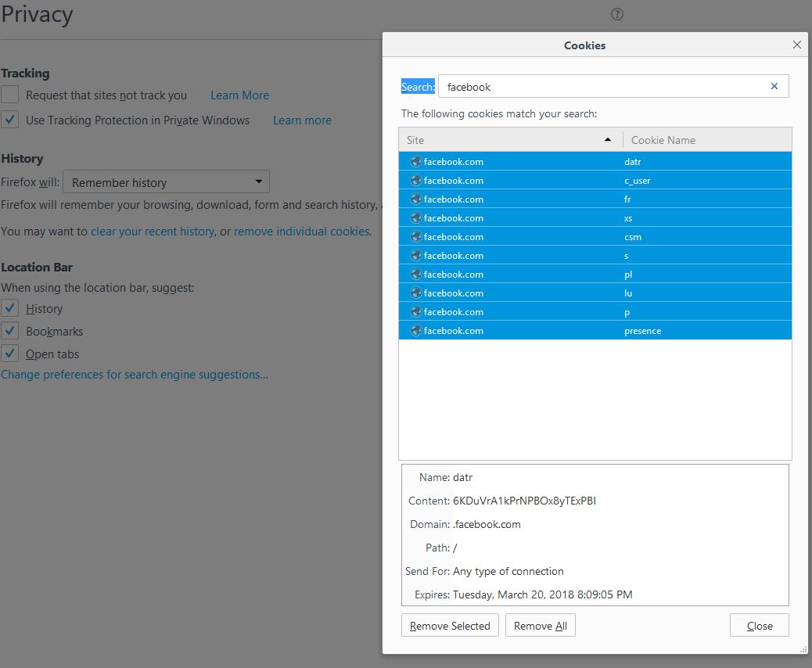This screenshot has height=668, width=812.
Task: Select the cookie named c_user
Action: click(x=595, y=180)
